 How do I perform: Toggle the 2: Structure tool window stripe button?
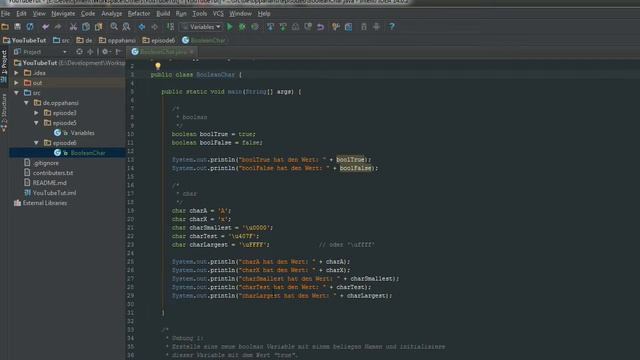4,113
